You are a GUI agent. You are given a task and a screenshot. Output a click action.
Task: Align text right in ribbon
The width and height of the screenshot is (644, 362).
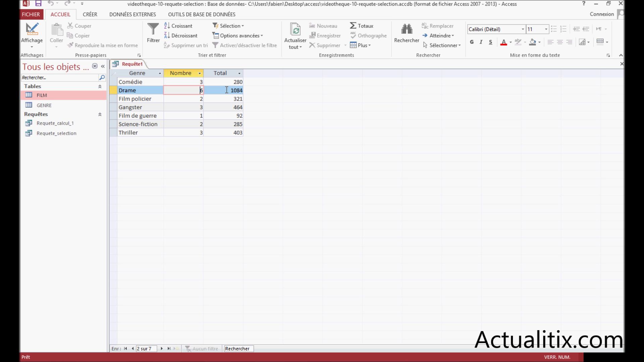[569, 42]
